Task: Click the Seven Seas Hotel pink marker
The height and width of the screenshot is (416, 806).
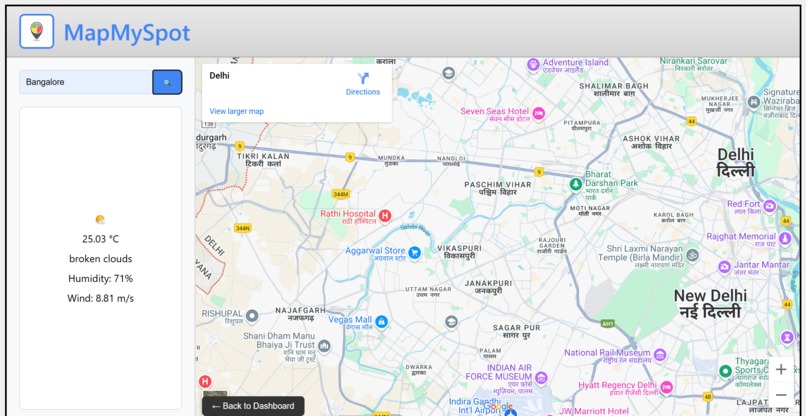Action: pos(538,113)
